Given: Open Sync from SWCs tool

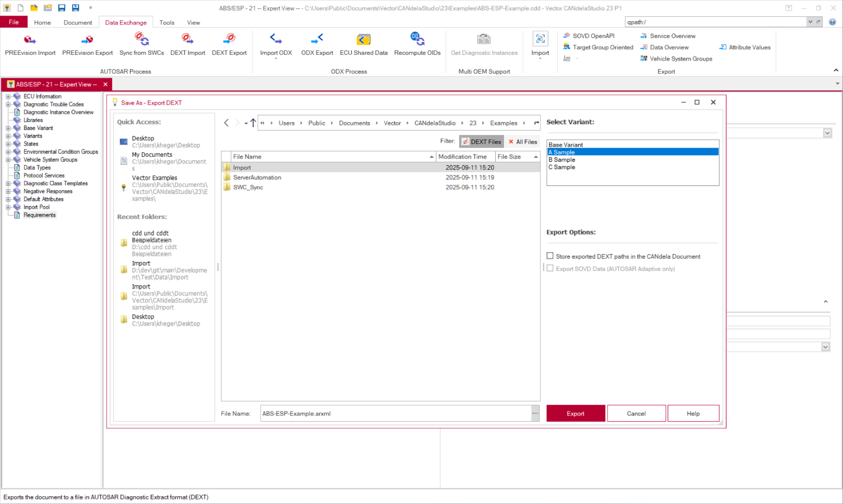Looking at the screenshot, I should (142, 45).
